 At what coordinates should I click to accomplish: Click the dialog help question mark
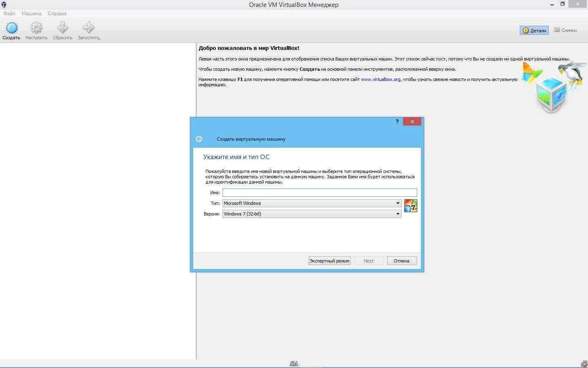(x=397, y=121)
